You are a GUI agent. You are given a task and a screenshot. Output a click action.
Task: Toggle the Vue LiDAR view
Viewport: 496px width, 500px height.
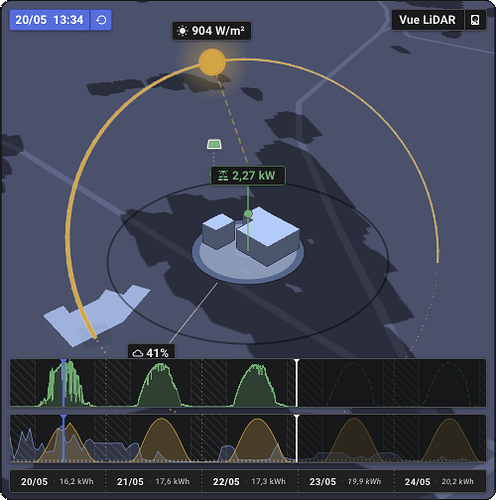click(427, 20)
